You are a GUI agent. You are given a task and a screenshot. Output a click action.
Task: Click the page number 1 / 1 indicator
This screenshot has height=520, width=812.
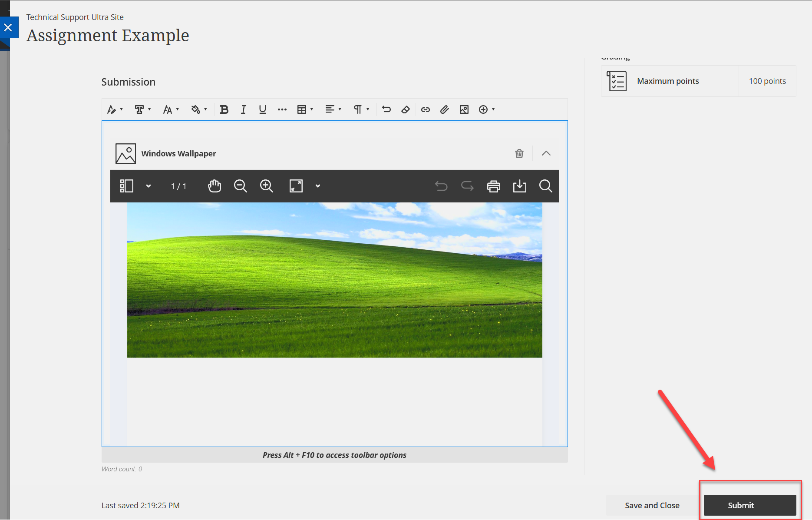coord(178,186)
